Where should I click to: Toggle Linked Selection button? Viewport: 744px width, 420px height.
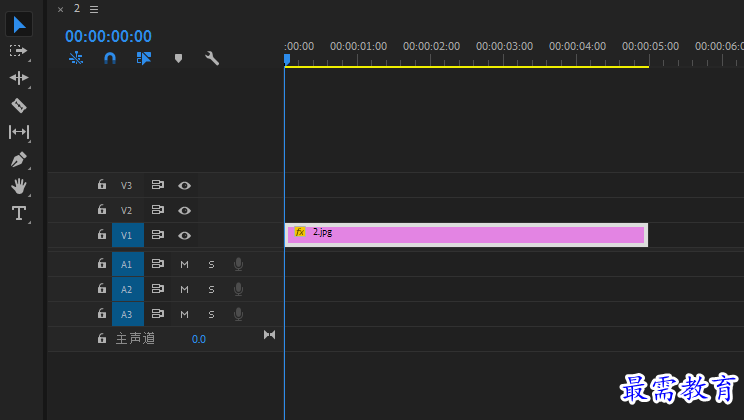point(144,58)
